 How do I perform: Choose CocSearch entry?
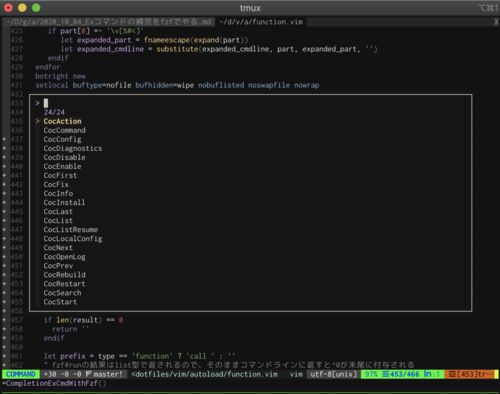[x=62, y=293]
